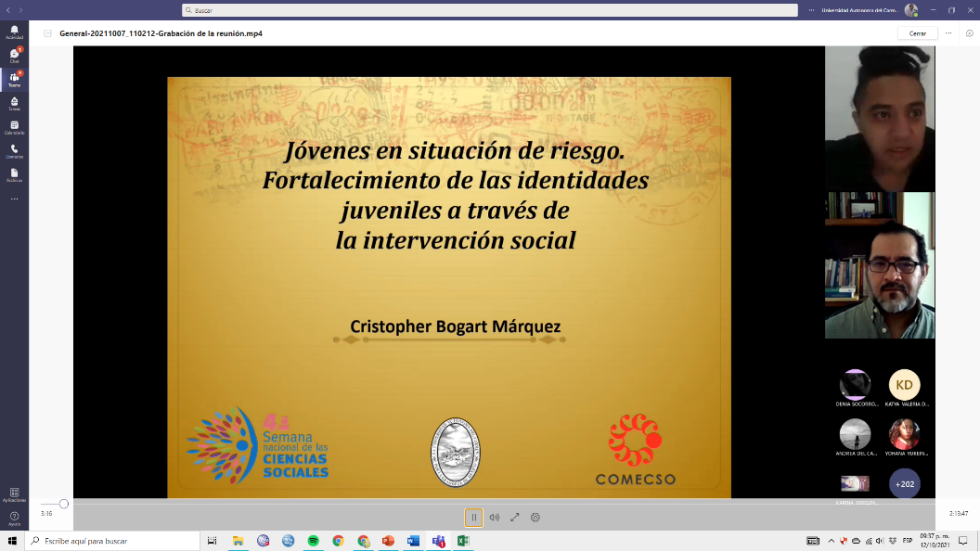The height and width of the screenshot is (551, 980).
Task: Open File Explorer from taskbar
Action: point(238,541)
